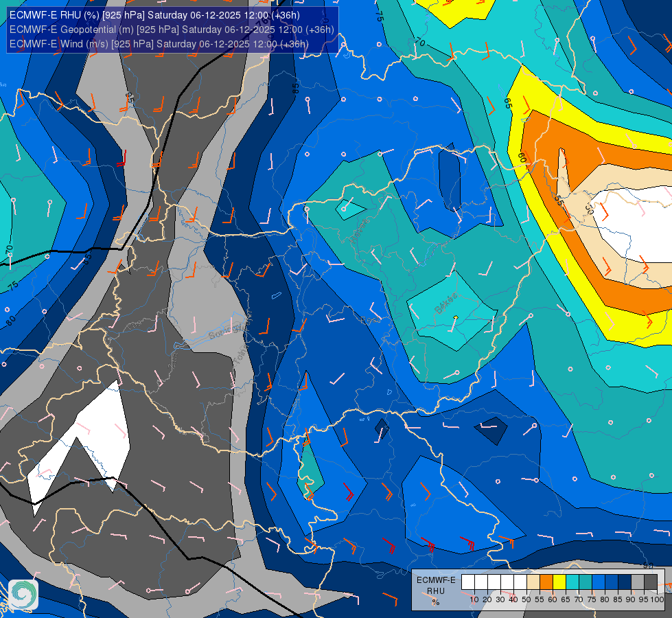This screenshot has width=672, height=618.
Task: Click the legend tick value 100
Action: pyautogui.click(x=658, y=599)
